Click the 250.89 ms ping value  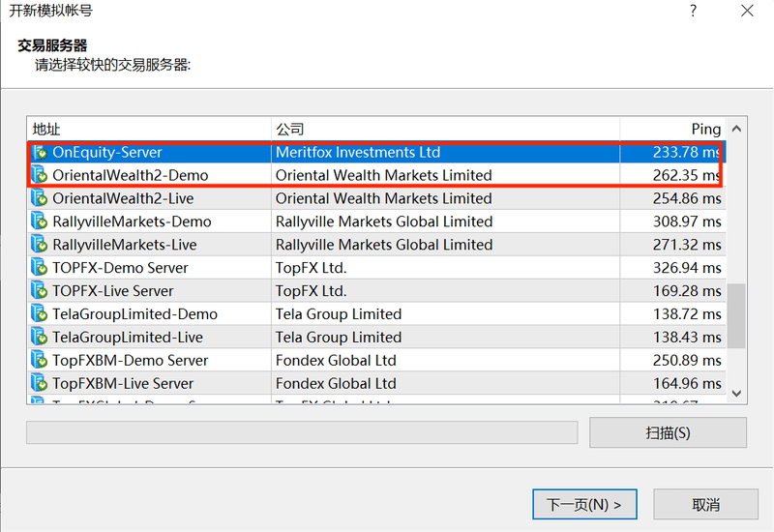pyautogui.click(x=687, y=360)
